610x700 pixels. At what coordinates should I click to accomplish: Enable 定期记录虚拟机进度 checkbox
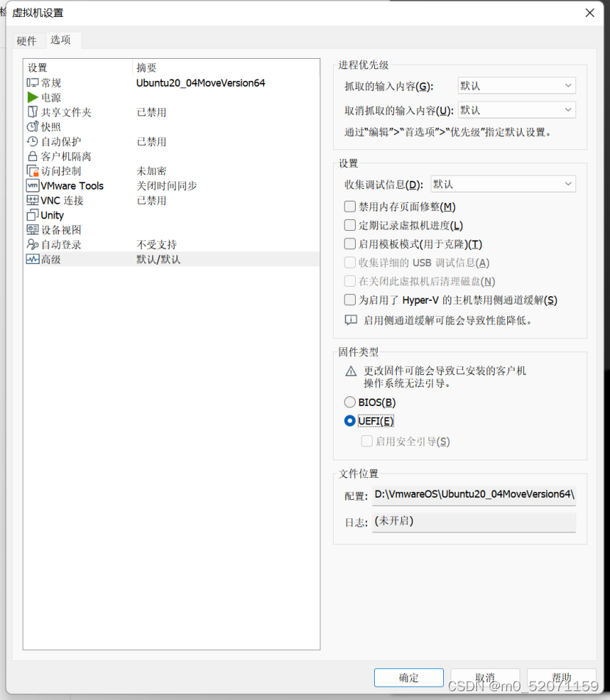tap(350, 225)
